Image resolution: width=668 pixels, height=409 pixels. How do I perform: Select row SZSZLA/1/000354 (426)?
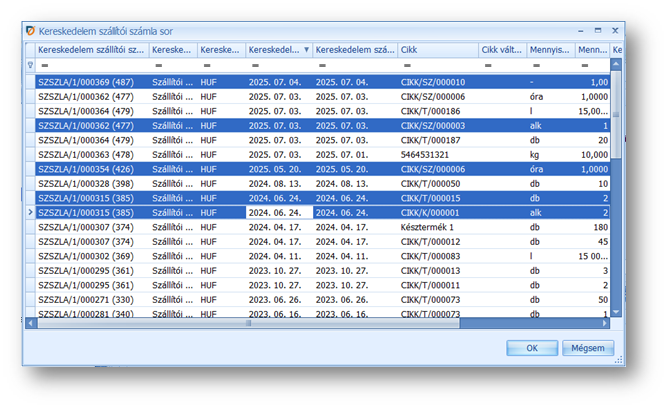pos(322,169)
